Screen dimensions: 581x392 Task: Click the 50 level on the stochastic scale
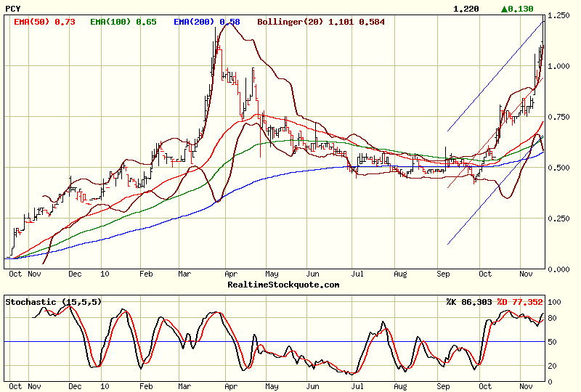552,342
